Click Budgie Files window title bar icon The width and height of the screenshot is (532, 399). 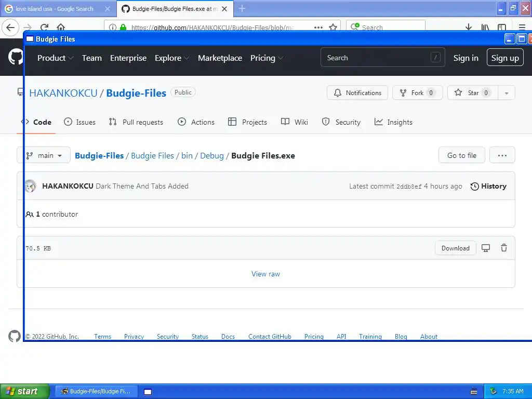pos(30,38)
